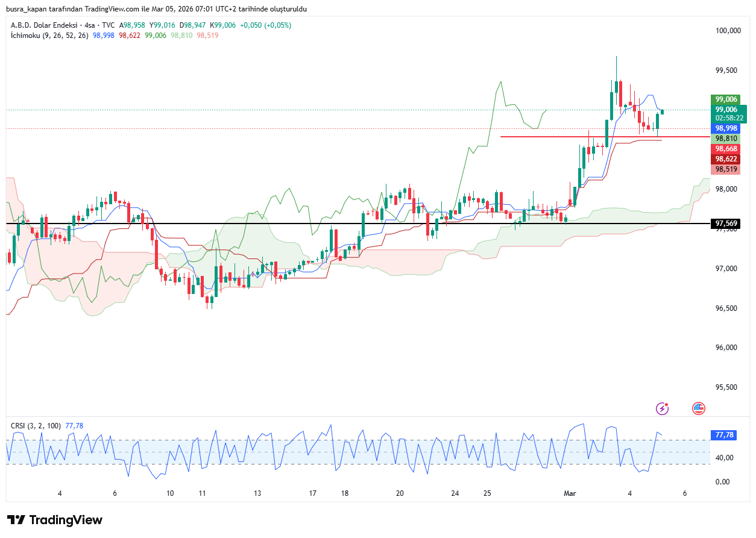The image size is (756, 538).
Task: Click the purple lightning bolt event icon
Action: 663,408
